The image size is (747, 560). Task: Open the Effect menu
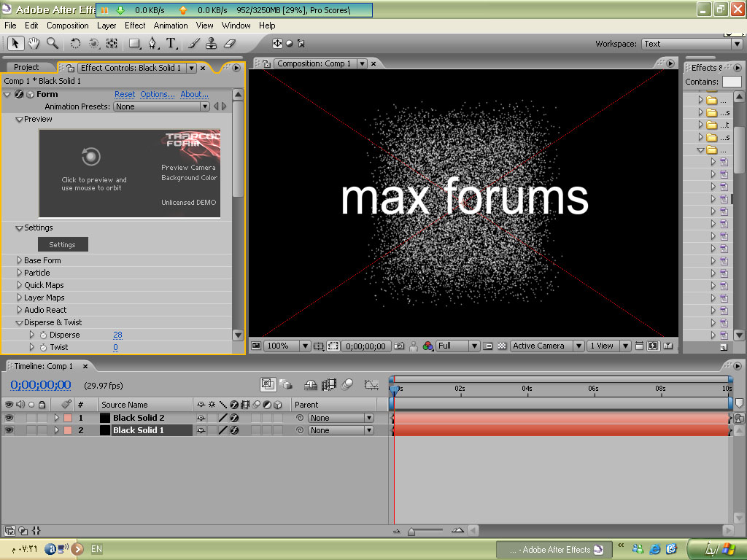click(x=135, y=26)
